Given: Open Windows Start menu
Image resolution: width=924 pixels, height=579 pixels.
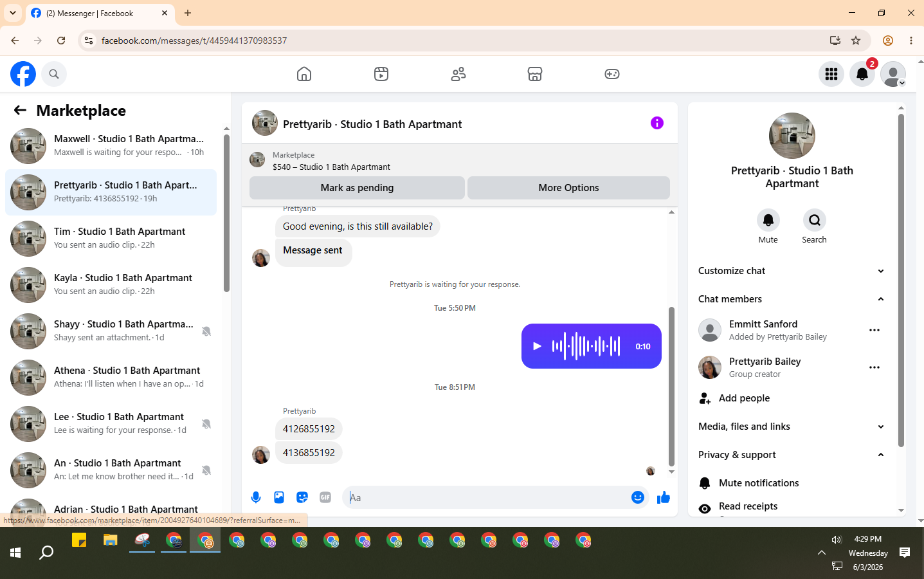Looking at the screenshot, I should [x=15, y=553].
